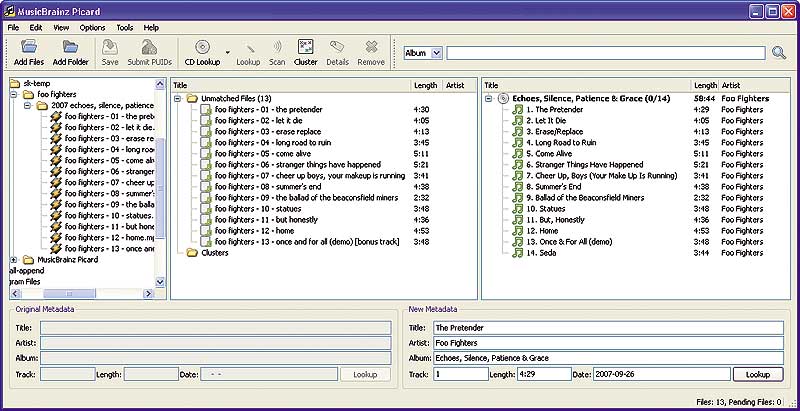This screenshot has height=411, width=800.
Task: Open the File menu
Action: click(x=13, y=28)
